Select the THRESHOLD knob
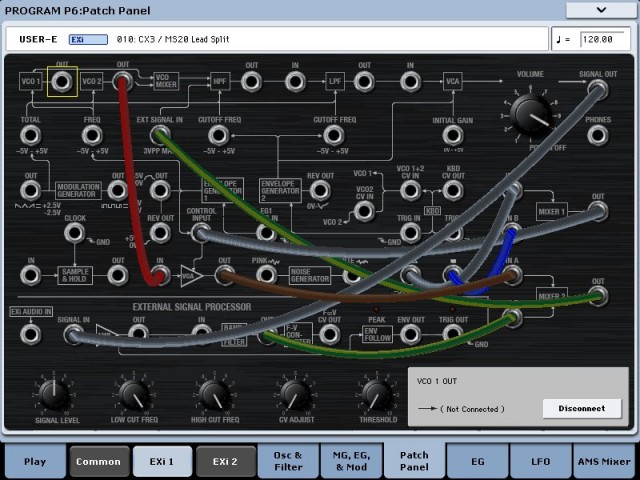The image size is (640, 480). tap(377, 393)
